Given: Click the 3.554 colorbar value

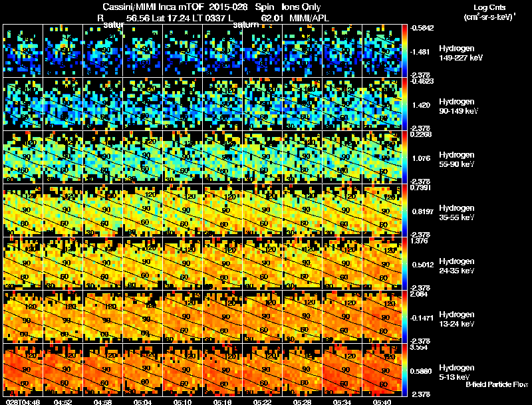Looking at the screenshot, I should pyautogui.click(x=419, y=348).
